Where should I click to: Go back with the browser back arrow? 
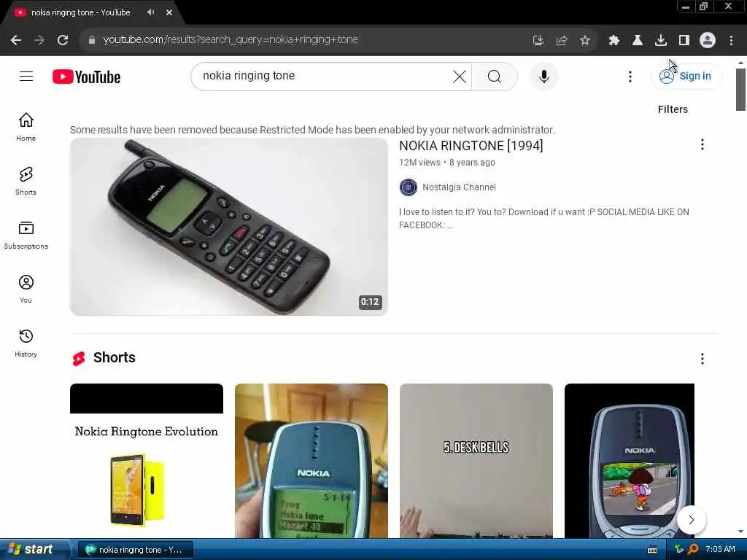[x=16, y=40]
